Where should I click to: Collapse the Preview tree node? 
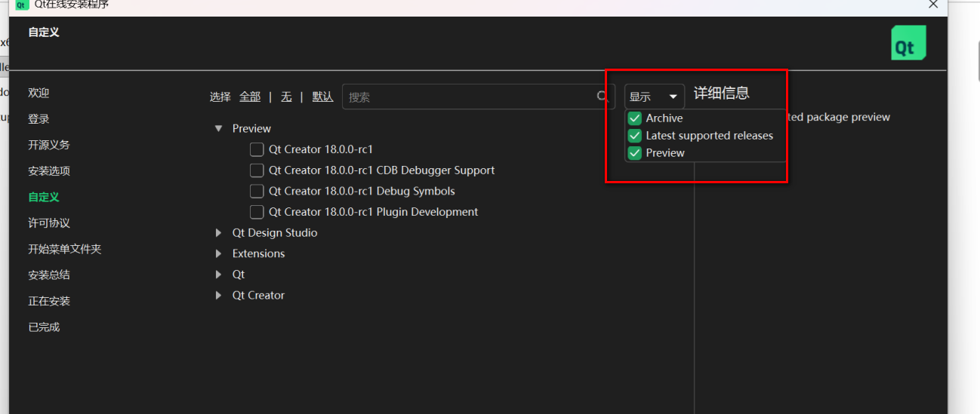219,129
